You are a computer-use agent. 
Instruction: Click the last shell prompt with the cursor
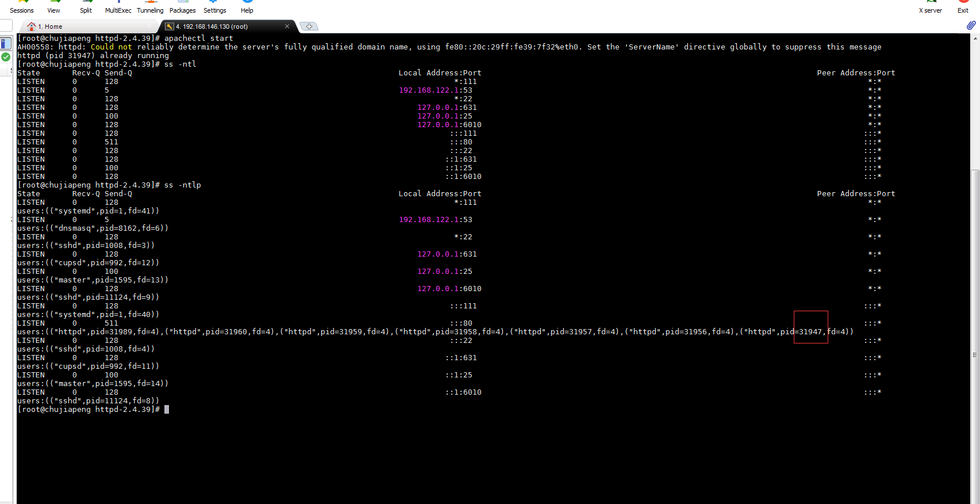click(x=93, y=410)
